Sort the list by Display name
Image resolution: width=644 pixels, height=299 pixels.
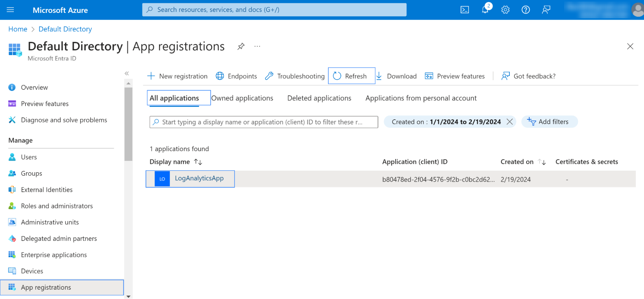198,162
